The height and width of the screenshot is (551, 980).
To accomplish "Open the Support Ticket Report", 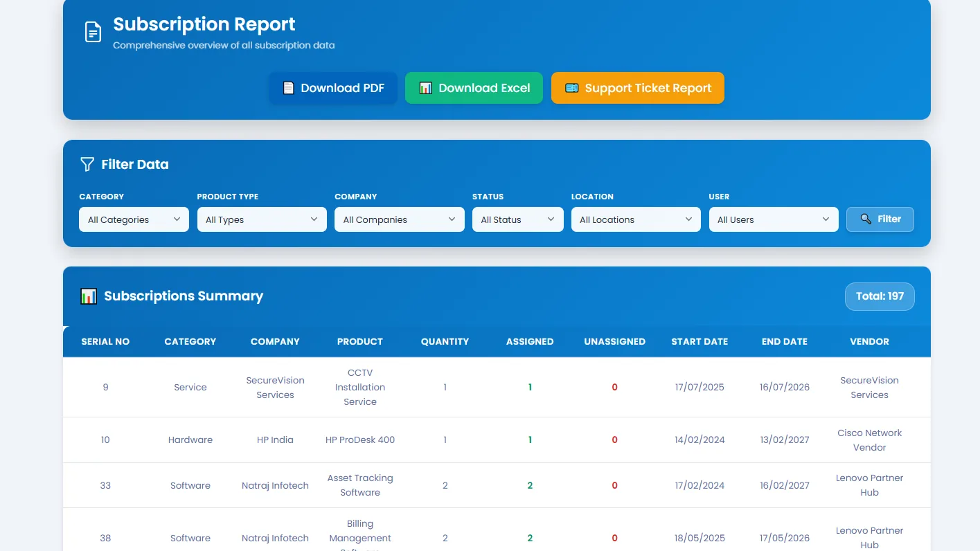I will point(638,88).
